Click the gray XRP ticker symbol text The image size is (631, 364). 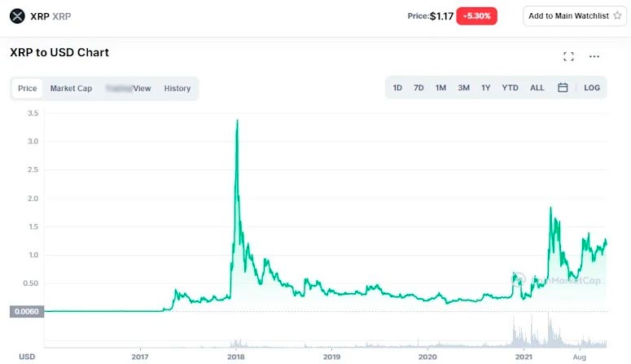pos(62,16)
